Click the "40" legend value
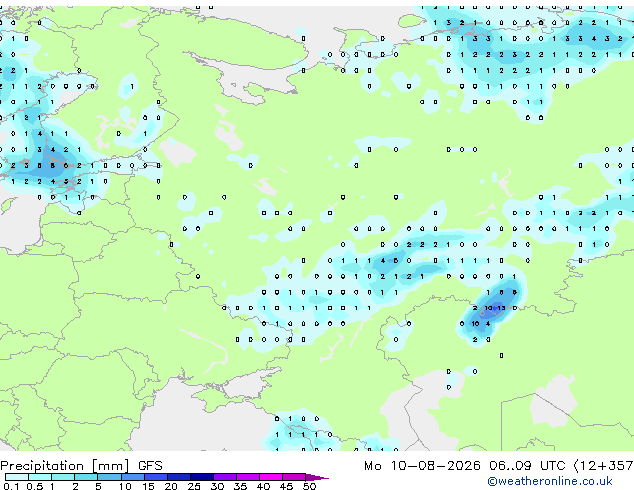Image resolution: width=634 pixels, height=490 pixels. point(263,486)
